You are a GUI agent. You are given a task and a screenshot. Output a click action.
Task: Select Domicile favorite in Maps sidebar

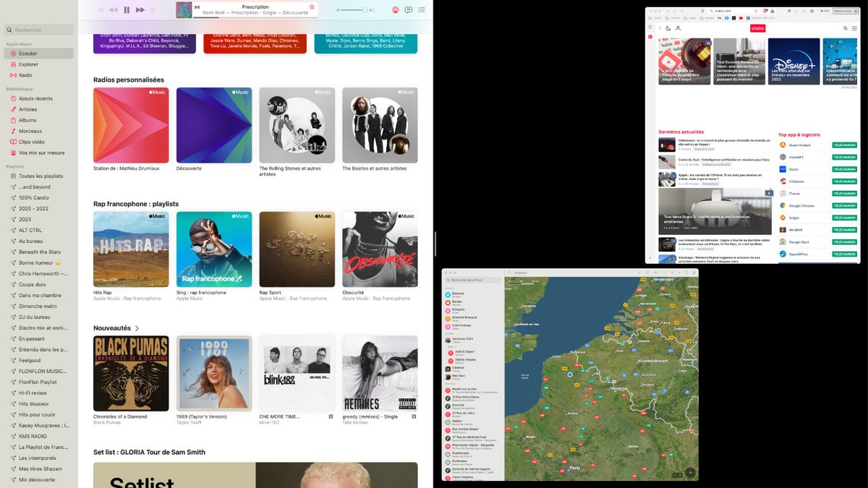click(x=474, y=294)
